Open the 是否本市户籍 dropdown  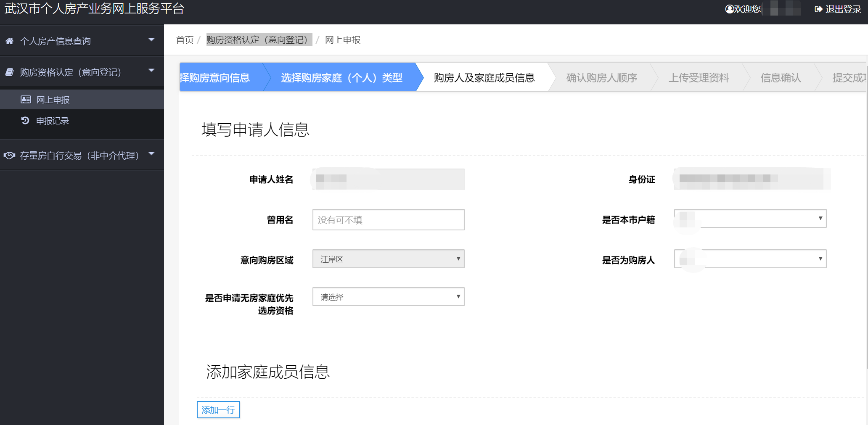point(750,219)
